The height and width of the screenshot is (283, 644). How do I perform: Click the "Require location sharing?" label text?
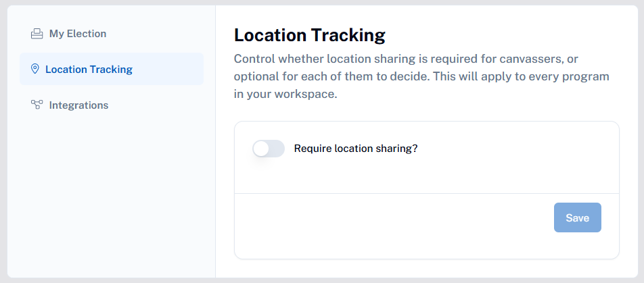pyautogui.click(x=356, y=149)
